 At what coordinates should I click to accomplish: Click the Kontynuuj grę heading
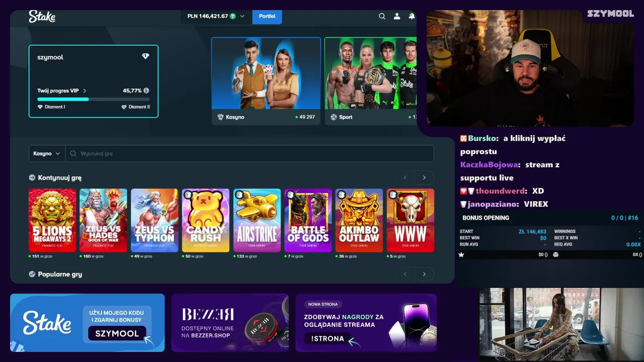[60, 177]
